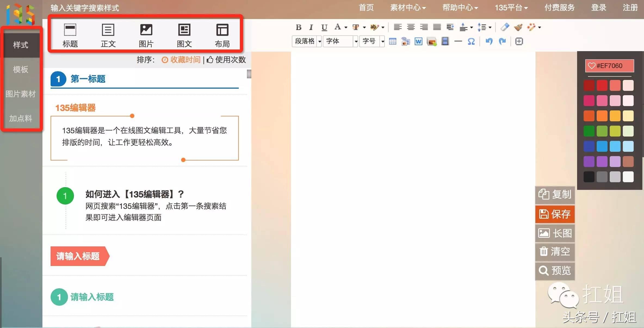Select the format eraser tool
Screen dimensions: 644x328
[505, 27]
